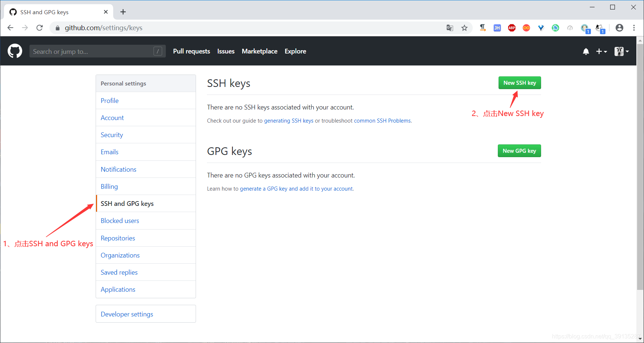Open Account settings in the sidebar
The width and height of the screenshot is (644, 343).
(x=146, y=118)
